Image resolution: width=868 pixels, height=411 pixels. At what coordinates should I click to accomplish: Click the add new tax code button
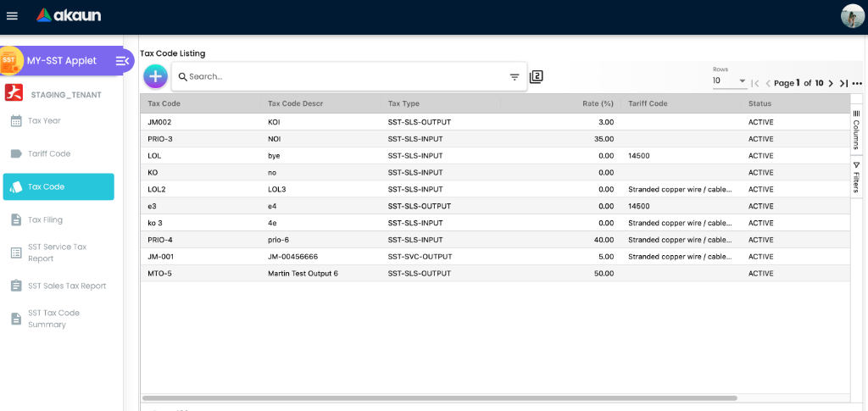(155, 76)
